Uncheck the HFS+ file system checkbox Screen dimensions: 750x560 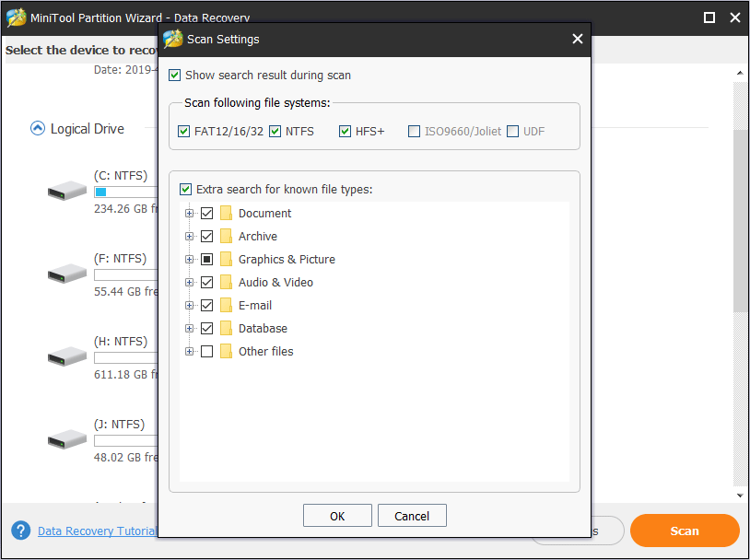[345, 131]
